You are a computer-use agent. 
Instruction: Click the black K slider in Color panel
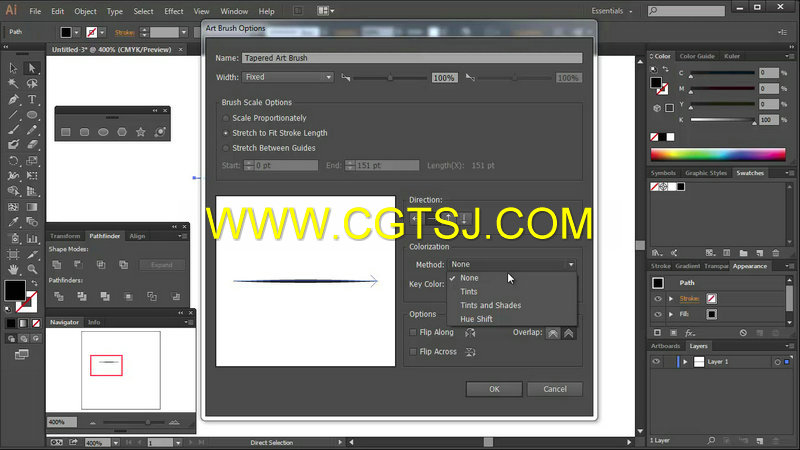(x=722, y=120)
